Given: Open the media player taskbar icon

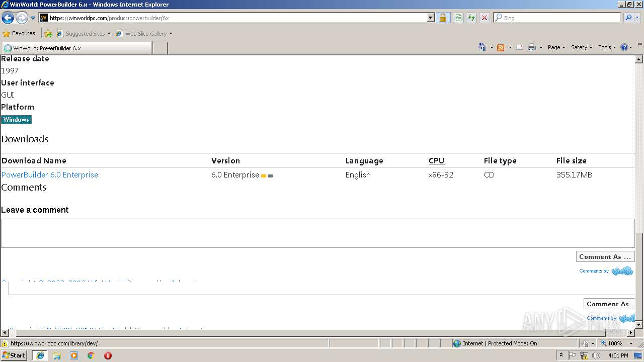Looking at the screenshot, I should coord(74,355).
